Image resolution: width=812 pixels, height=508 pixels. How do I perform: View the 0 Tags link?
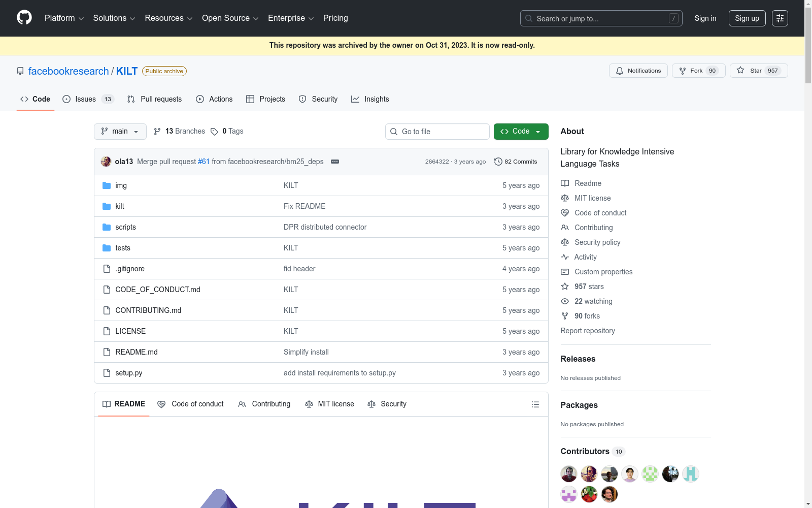227,131
